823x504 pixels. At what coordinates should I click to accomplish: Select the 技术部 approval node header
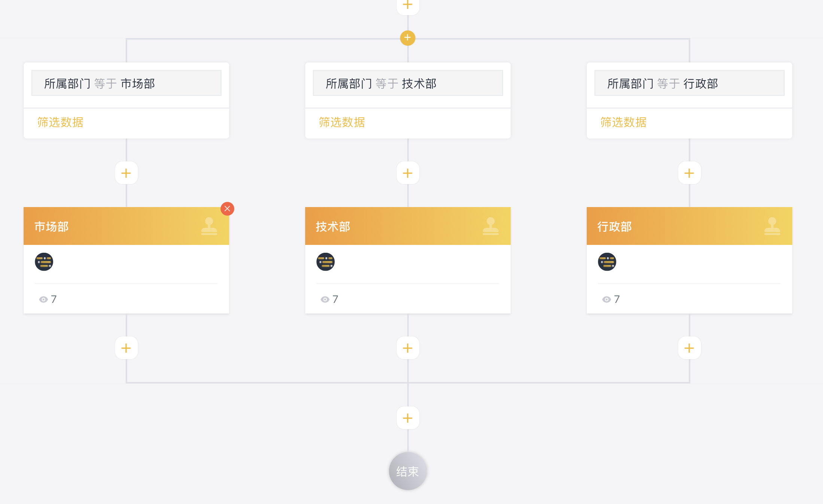[408, 226]
